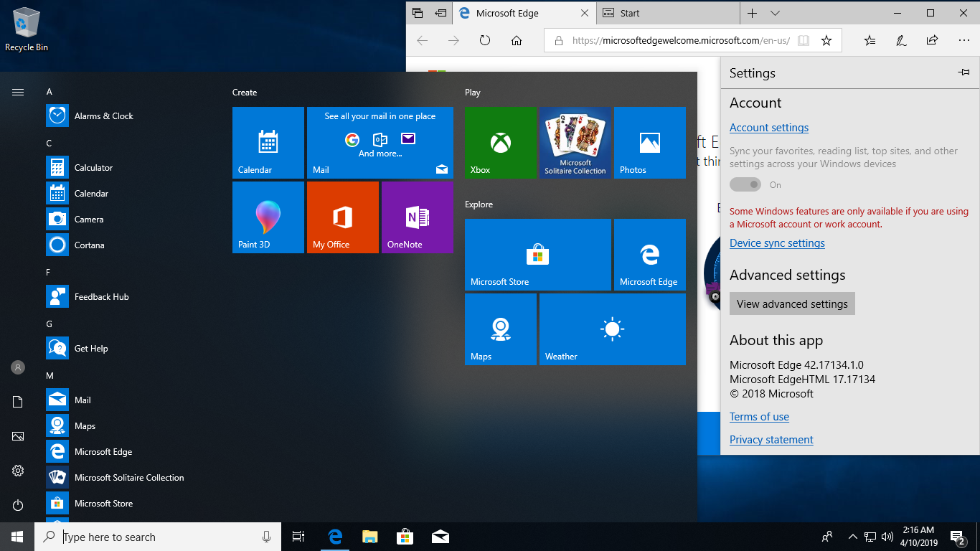The height and width of the screenshot is (551, 980).
Task: Click the Edge address bar URL
Action: (x=681, y=41)
